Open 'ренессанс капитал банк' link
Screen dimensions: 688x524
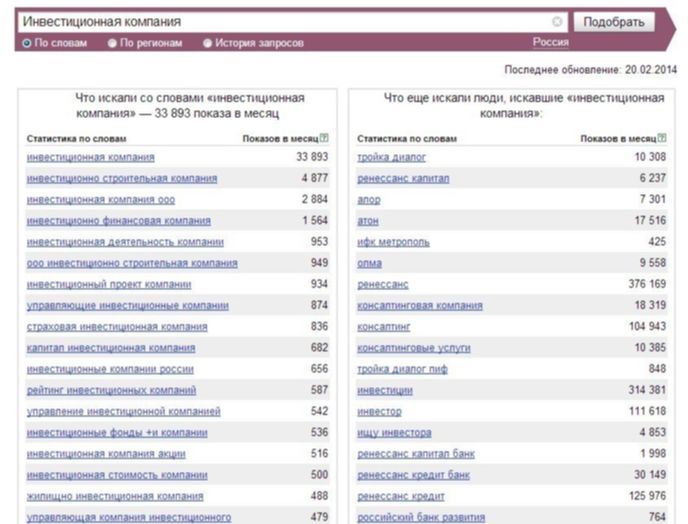click(x=416, y=454)
